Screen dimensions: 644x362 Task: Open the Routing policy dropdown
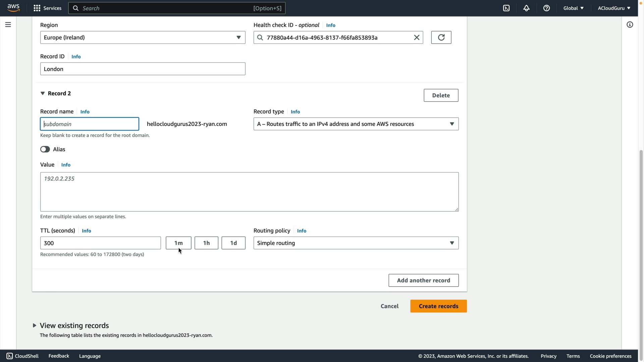point(356,243)
